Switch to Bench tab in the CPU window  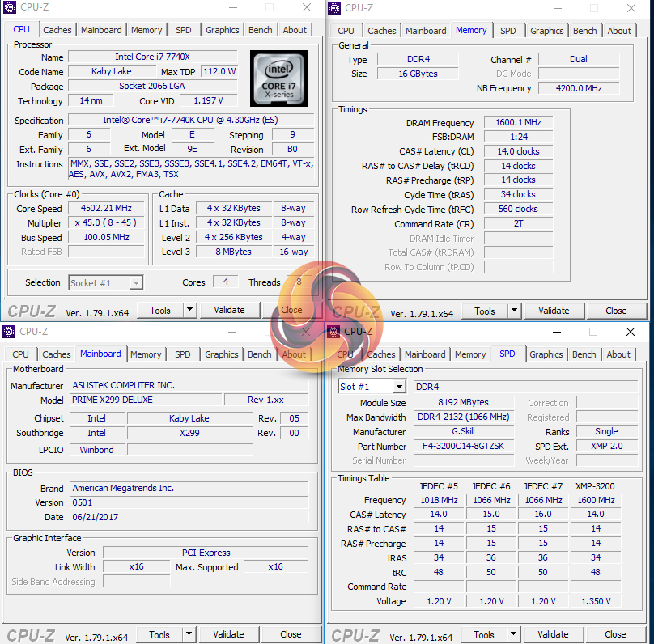(260, 30)
